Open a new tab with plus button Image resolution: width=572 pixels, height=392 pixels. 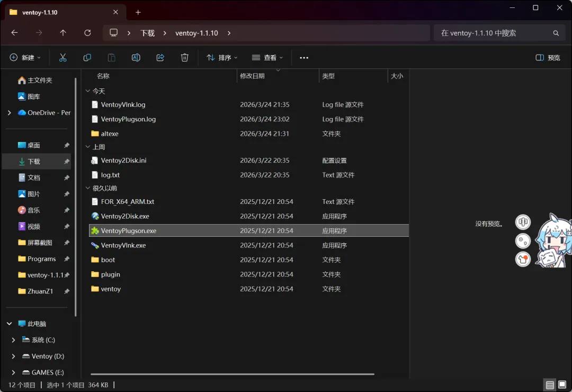pyautogui.click(x=138, y=12)
